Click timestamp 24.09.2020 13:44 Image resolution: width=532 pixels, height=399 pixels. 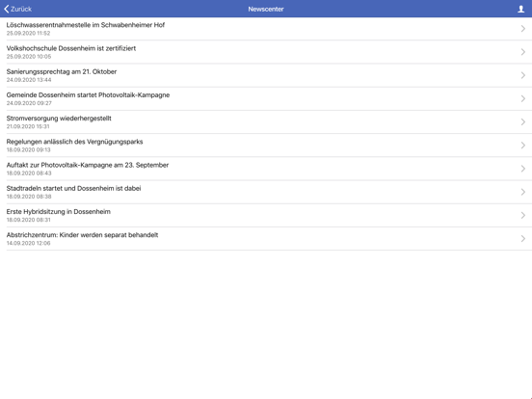(x=29, y=80)
